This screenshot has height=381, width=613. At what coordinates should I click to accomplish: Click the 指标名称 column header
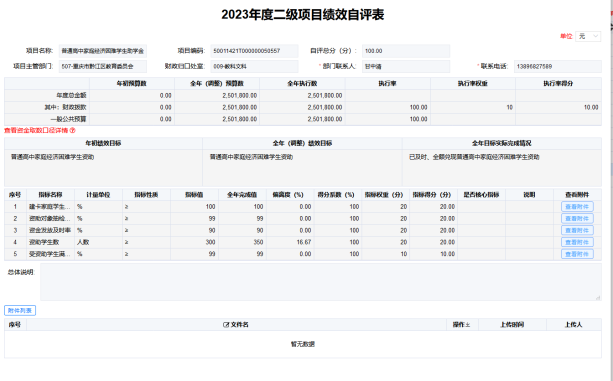50,195
